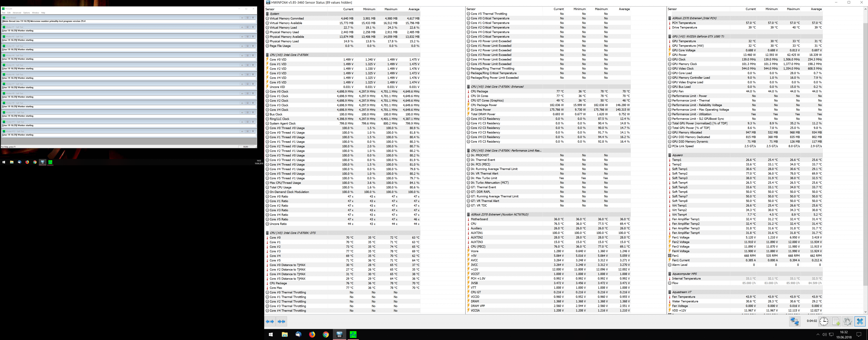Viewport: 868px width, 340px height.
Task: Click the expand columns arrows icon
Action: pos(270,321)
